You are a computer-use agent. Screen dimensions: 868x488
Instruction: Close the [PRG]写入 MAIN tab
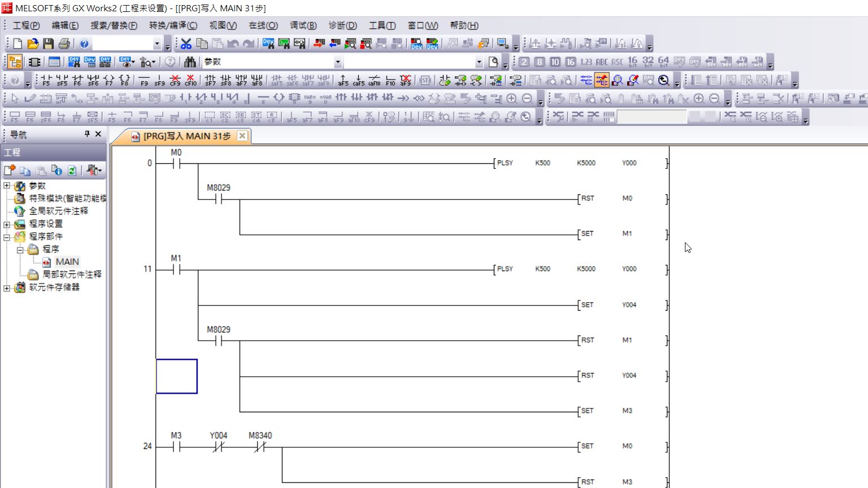(x=242, y=136)
